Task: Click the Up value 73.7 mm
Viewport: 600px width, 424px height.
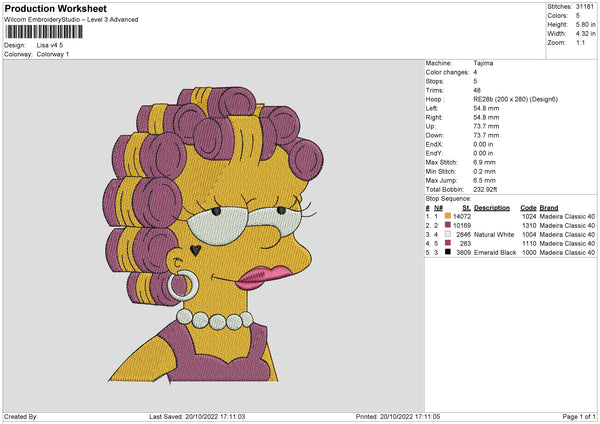Action: pyautogui.click(x=486, y=126)
